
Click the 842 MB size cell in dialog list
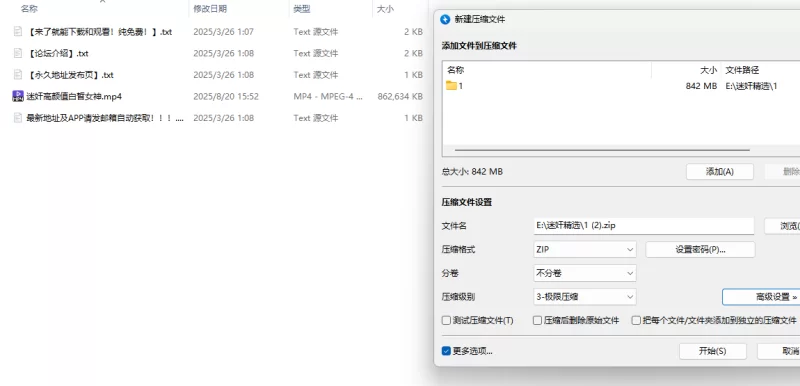coord(702,86)
